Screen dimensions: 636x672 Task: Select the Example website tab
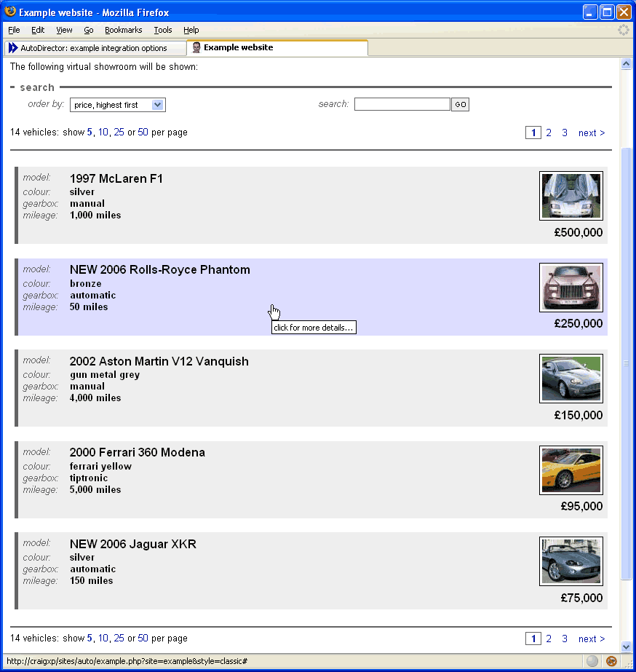tap(277, 47)
